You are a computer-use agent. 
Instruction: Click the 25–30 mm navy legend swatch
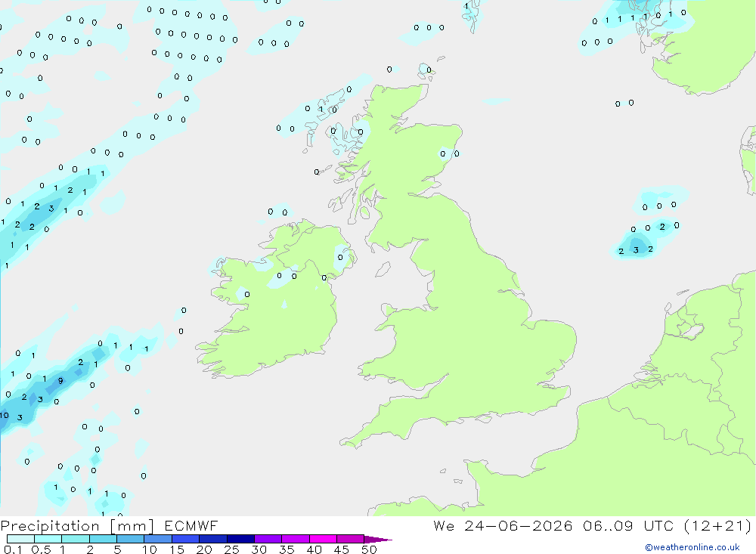(x=240, y=539)
